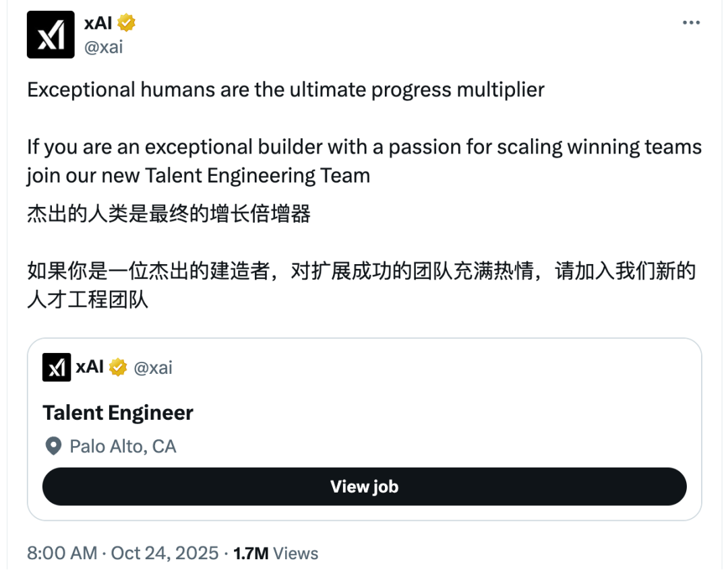Click the xAI profile avatar logo
Image resolution: width=728 pixels, height=570 pixels.
(x=51, y=35)
